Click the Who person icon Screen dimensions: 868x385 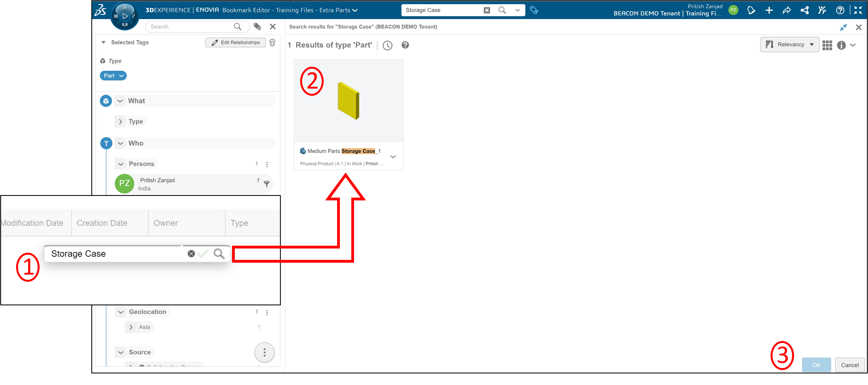[x=106, y=143]
